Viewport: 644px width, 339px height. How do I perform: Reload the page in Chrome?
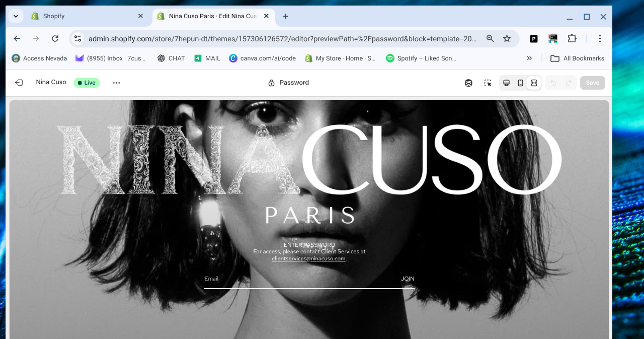[x=55, y=39]
